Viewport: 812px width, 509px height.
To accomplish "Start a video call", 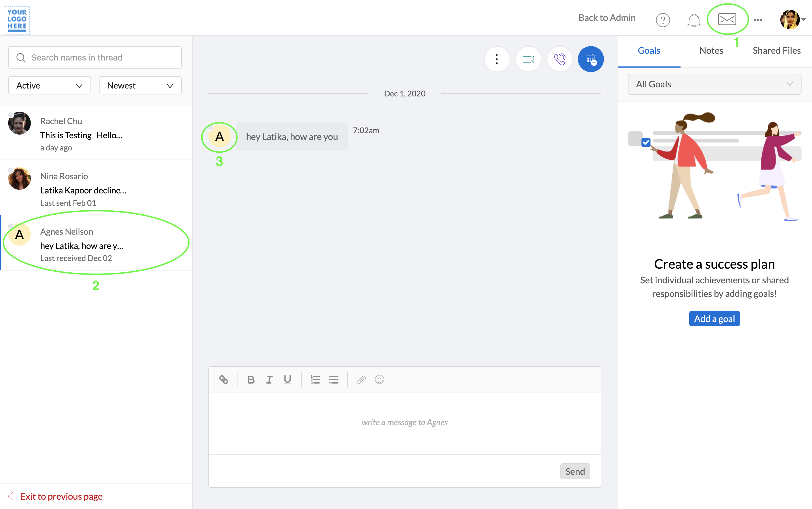I will [528, 59].
